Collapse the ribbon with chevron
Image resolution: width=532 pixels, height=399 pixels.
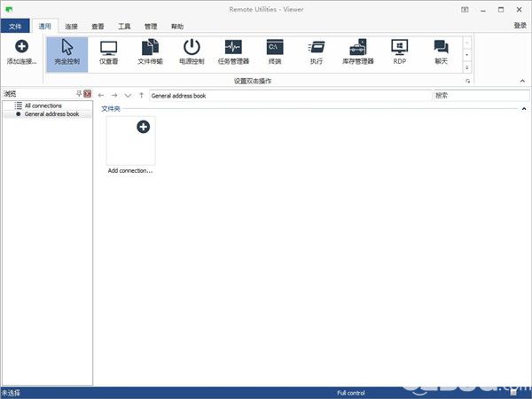[522, 81]
